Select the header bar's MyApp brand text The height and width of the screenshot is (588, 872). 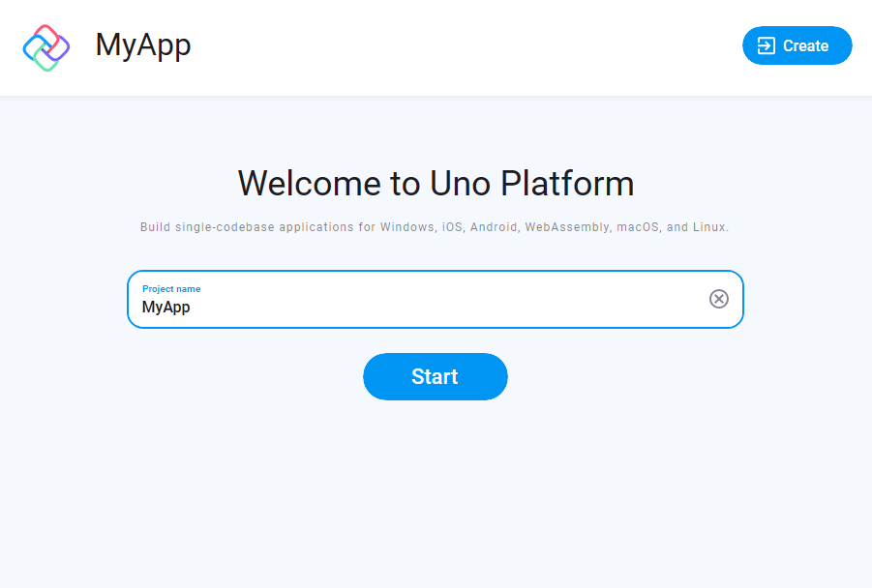click(142, 45)
